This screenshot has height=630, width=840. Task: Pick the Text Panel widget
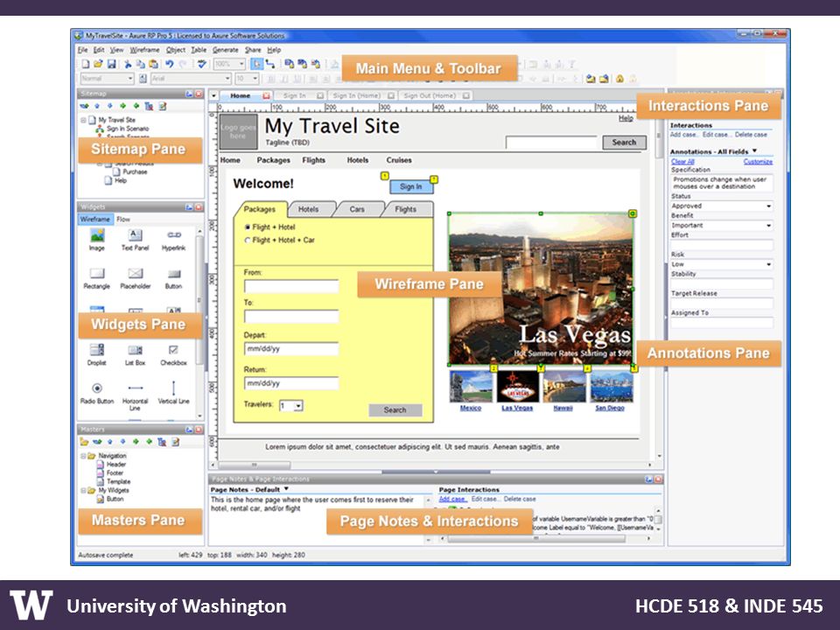pyautogui.click(x=135, y=239)
